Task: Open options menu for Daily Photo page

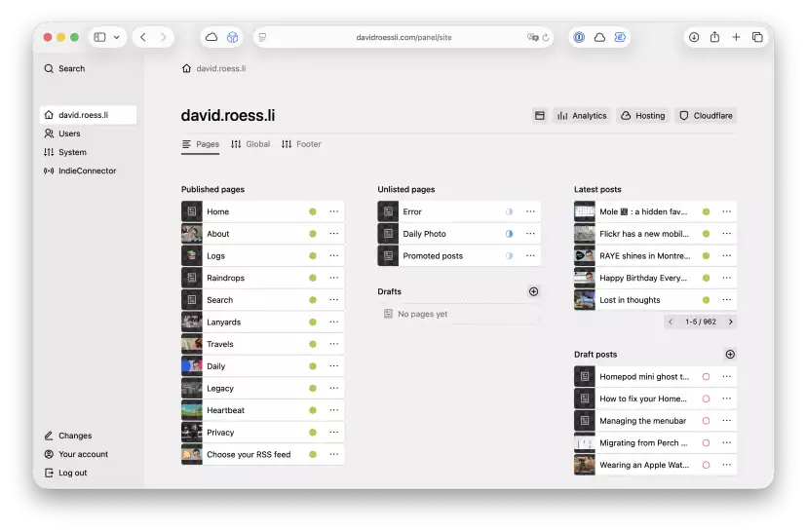Action: tap(530, 234)
